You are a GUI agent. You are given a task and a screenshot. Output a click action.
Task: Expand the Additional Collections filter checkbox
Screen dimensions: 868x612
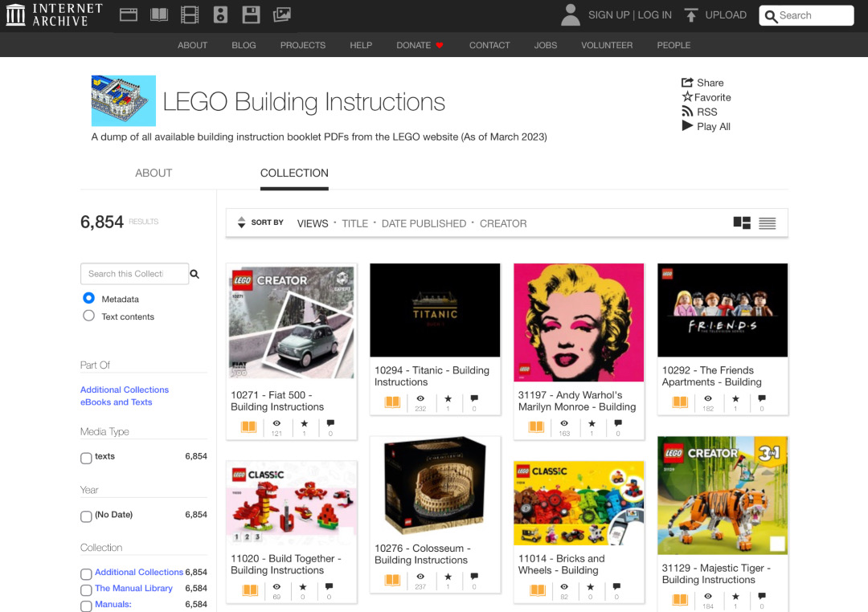[85, 573]
